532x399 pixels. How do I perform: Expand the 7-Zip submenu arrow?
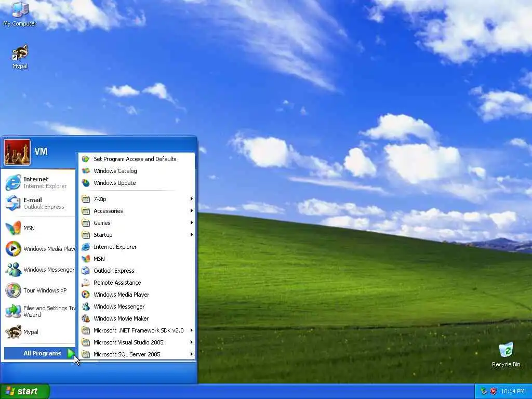(191, 199)
